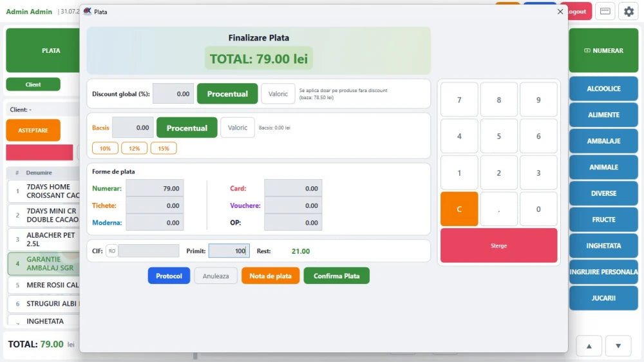Click the Nota de plata button

270,276
